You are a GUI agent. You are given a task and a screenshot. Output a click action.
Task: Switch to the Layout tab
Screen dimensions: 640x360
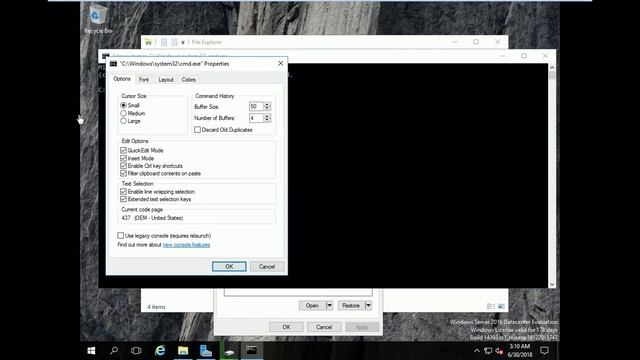[166, 80]
